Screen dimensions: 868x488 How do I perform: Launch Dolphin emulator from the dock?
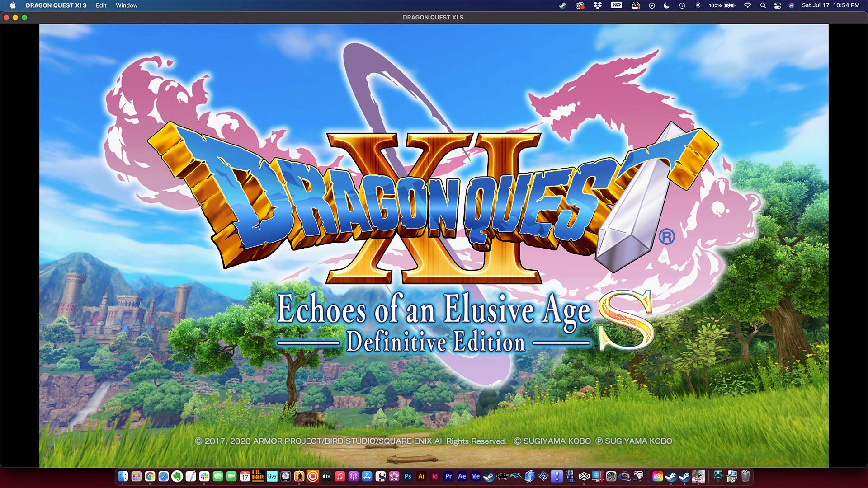coord(516,476)
